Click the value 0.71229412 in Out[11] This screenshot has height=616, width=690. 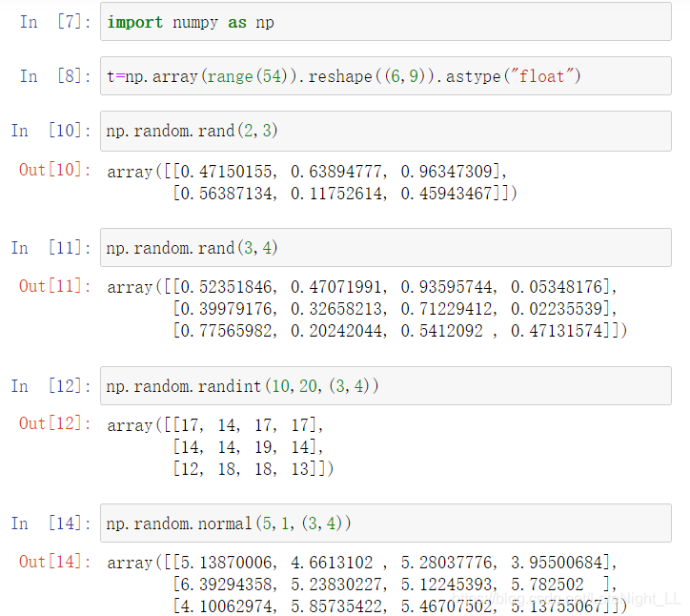446,309
